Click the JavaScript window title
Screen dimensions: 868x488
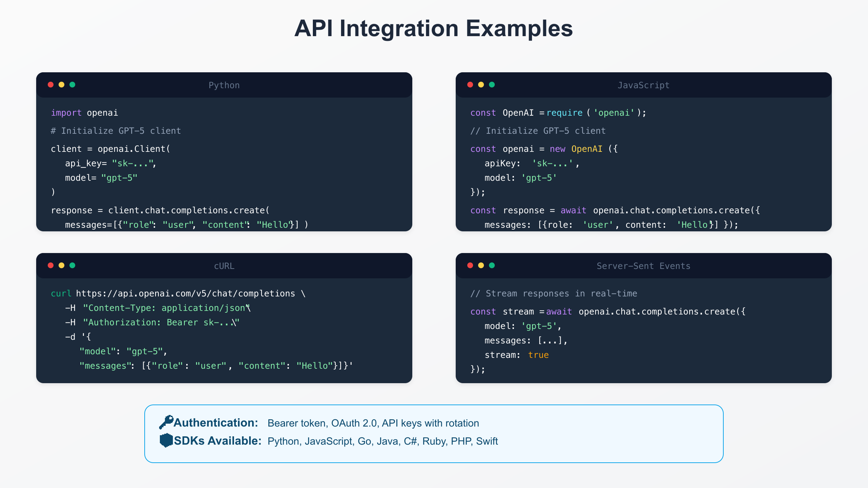tap(643, 85)
